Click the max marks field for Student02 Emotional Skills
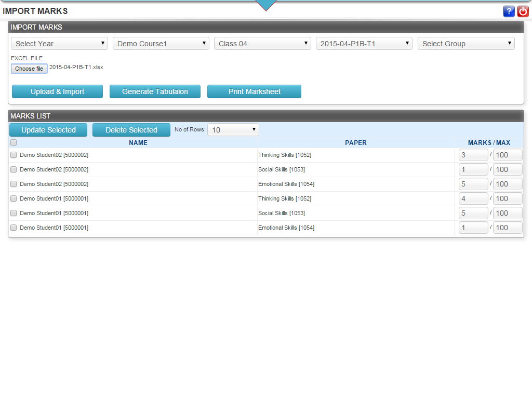 tap(508, 184)
